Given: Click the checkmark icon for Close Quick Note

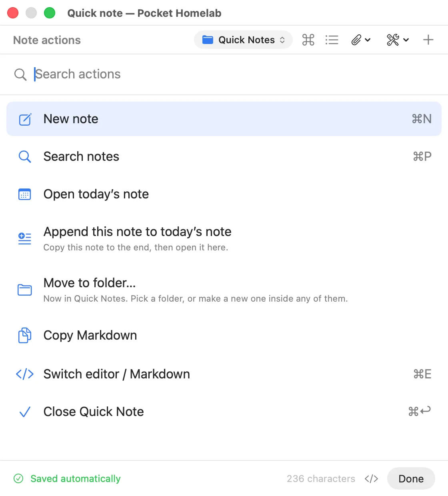Looking at the screenshot, I should (25, 412).
